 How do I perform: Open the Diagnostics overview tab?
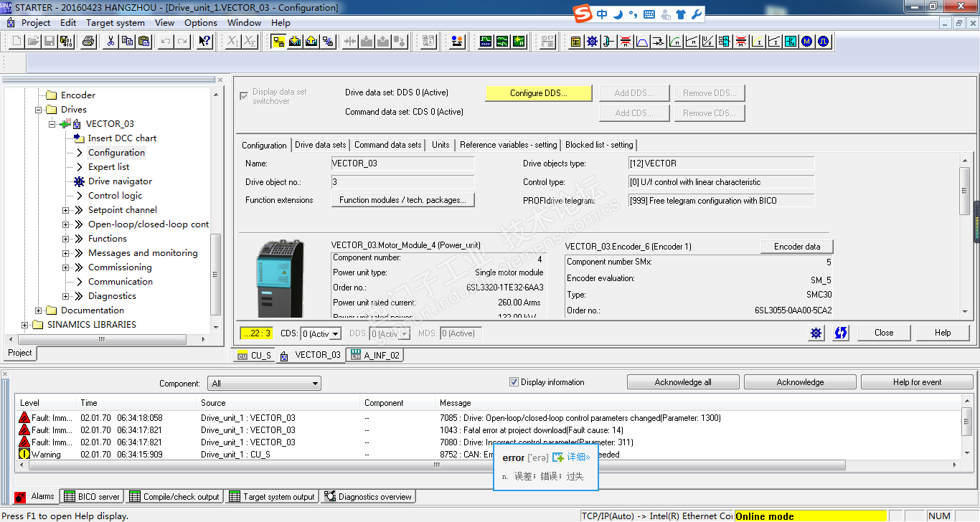(368, 497)
